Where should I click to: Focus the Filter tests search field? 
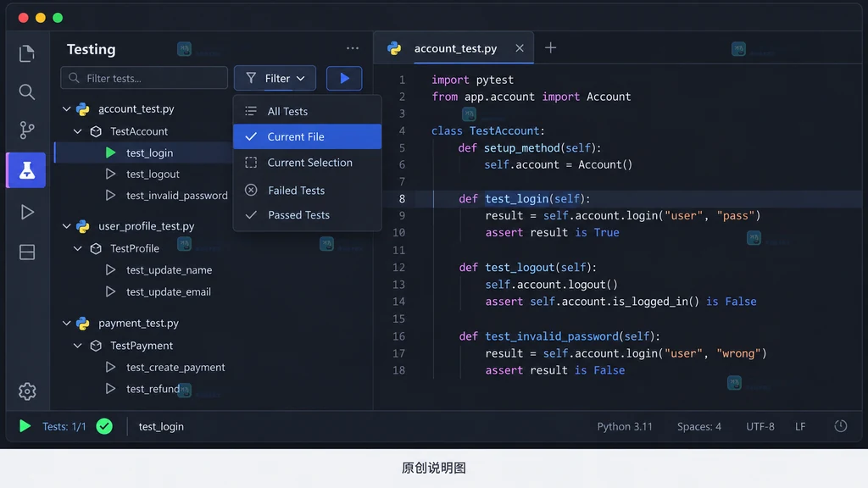[x=144, y=78]
